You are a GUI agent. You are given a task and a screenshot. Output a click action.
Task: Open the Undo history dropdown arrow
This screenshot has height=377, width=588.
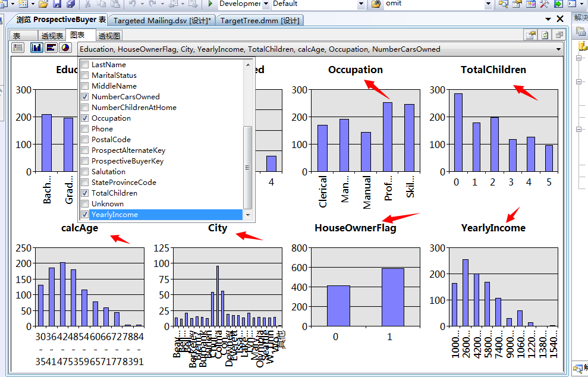[x=142, y=4]
